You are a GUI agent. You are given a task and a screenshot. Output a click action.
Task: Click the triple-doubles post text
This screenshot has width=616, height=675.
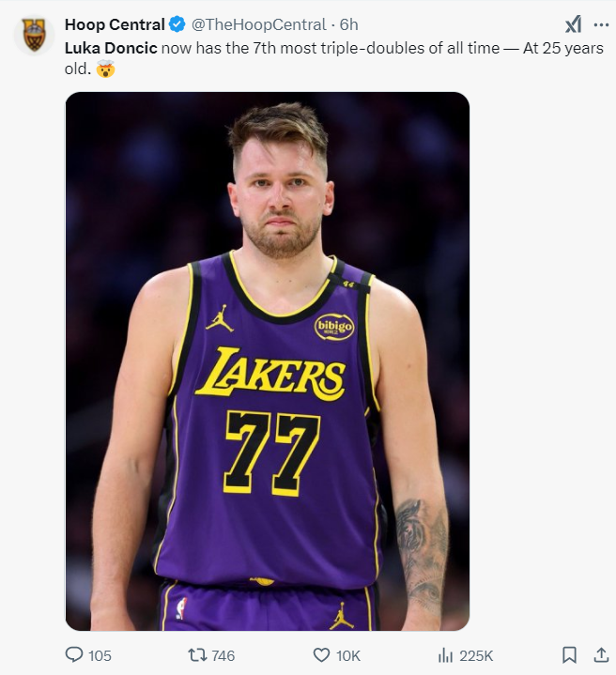(x=357, y=47)
